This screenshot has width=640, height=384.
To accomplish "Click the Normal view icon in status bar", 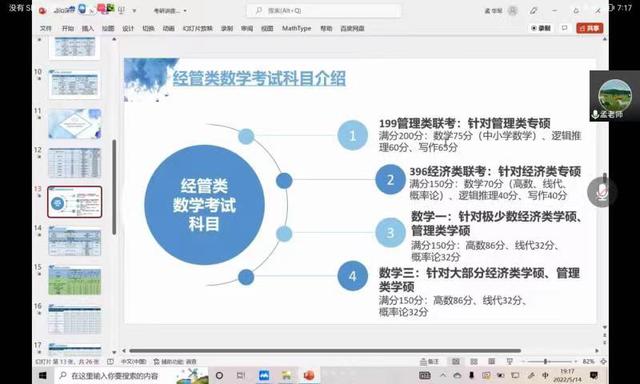I will [x=456, y=362].
